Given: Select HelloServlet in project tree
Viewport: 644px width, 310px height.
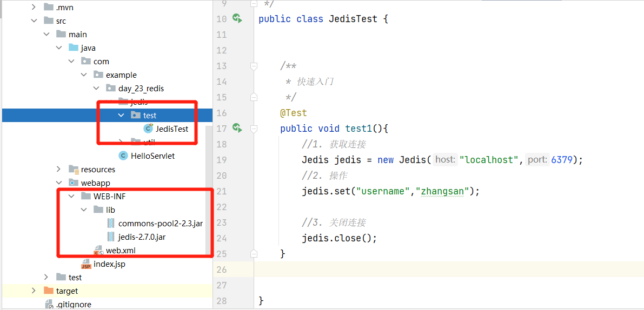Looking at the screenshot, I should pyautogui.click(x=153, y=156).
